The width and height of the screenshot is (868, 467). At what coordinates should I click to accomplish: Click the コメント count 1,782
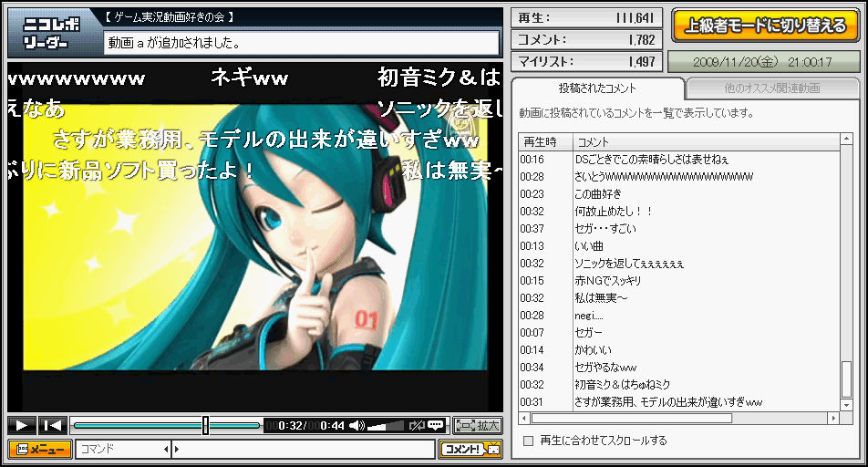(642, 40)
